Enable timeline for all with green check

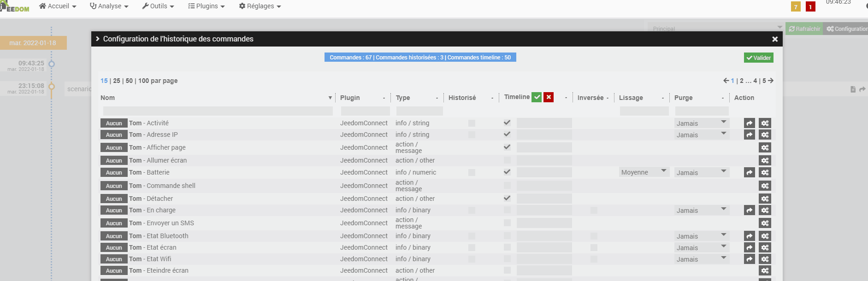pos(537,97)
